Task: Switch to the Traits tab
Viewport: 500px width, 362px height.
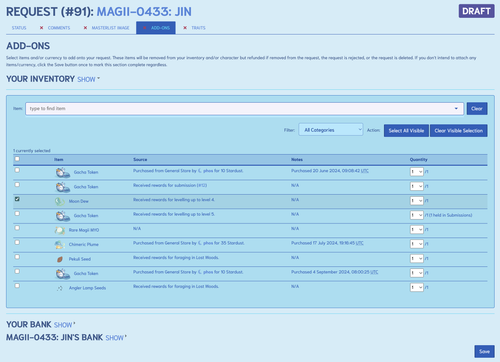Action: coord(194,28)
